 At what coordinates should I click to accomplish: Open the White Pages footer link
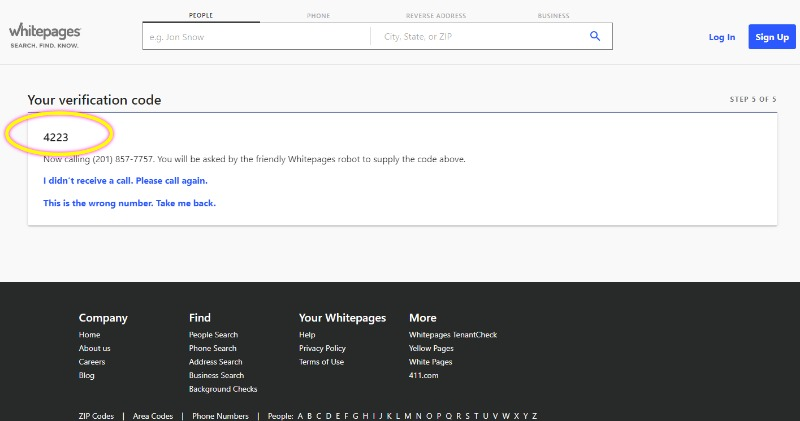[x=430, y=362]
